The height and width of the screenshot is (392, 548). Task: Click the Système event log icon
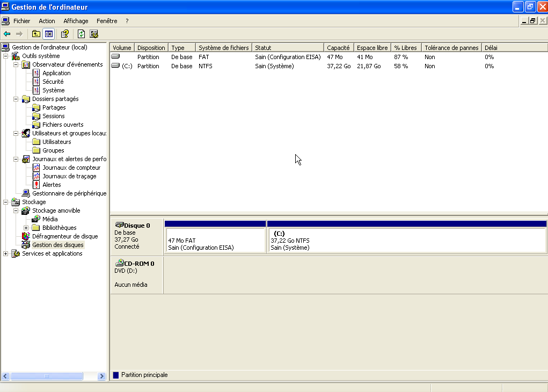tap(36, 90)
